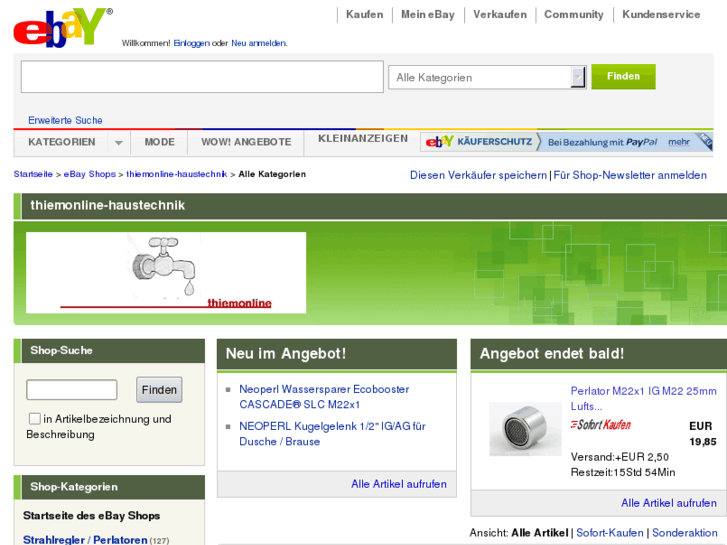The image size is (727, 545).
Task: Open the thiemonline faucet shop logo
Action: pyautogui.click(x=166, y=273)
